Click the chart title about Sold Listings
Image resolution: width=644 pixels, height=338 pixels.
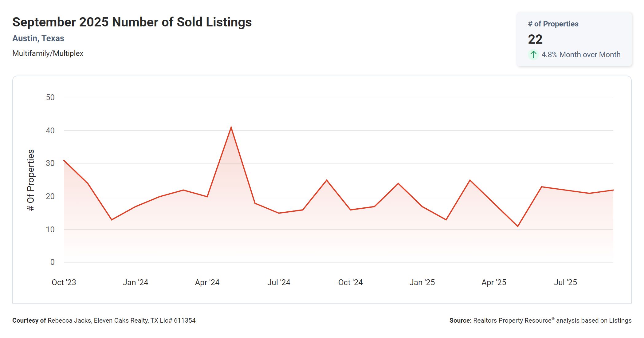(132, 22)
